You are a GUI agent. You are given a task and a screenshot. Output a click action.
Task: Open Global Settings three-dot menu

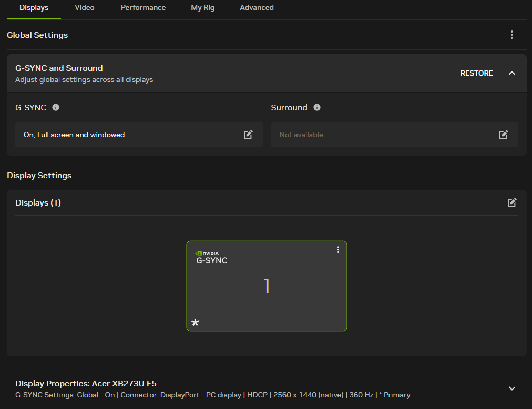[511, 35]
